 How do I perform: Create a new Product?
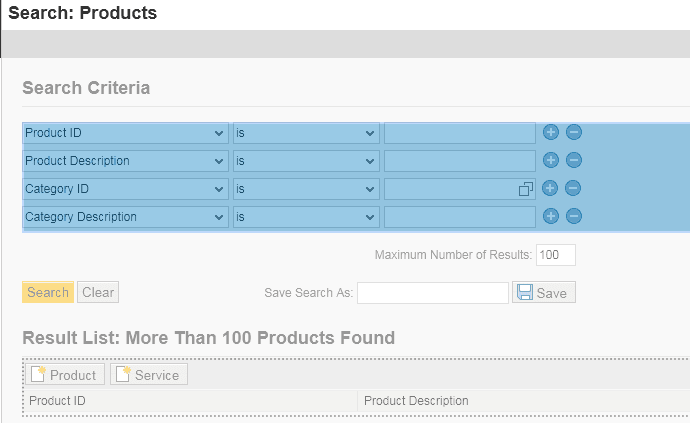point(65,375)
